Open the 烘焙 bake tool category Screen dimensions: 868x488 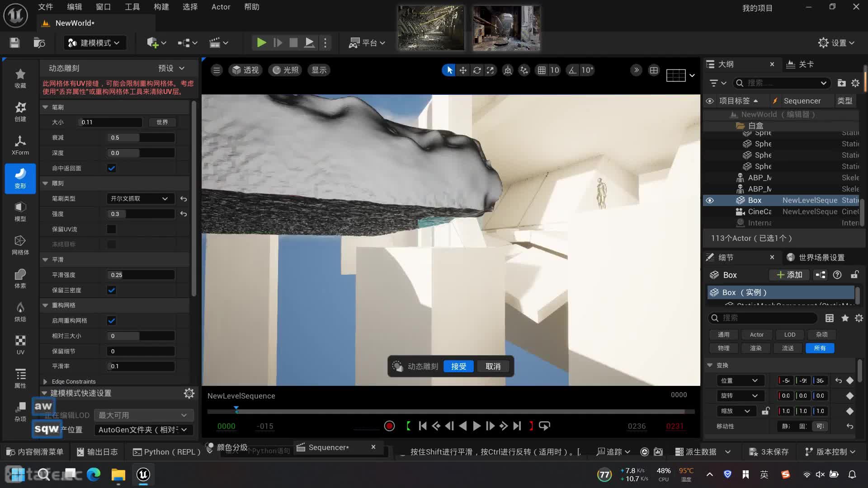click(20, 312)
